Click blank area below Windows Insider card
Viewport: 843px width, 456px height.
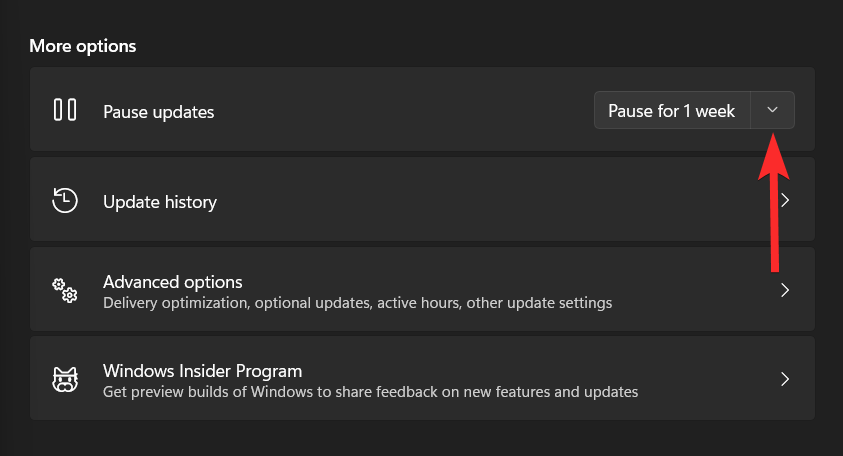pos(422,438)
